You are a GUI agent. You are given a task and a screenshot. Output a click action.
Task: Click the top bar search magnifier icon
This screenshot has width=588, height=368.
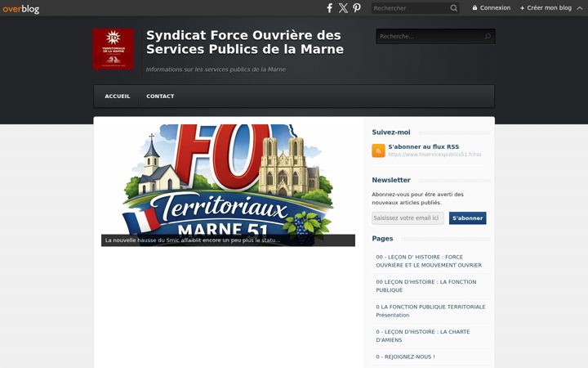pos(453,8)
